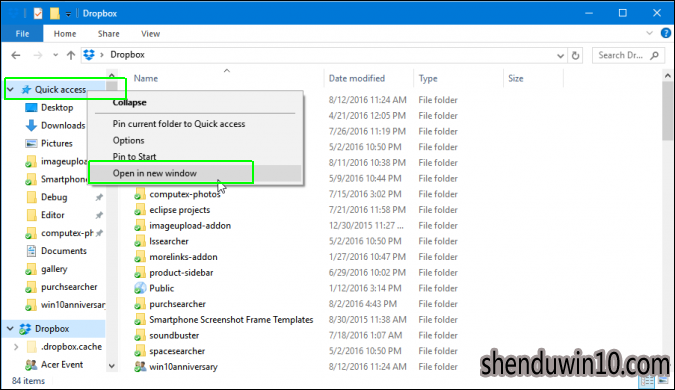Select Dropbox in the navigation pane
This screenshot has height=390, width=675.
pyautogui.click(x=52, y=329)
